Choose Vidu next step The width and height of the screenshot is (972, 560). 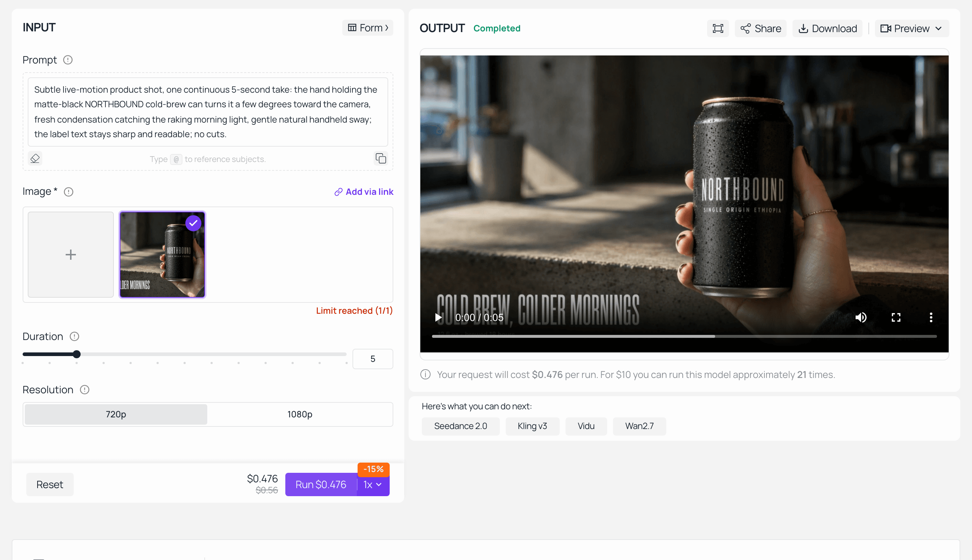pyautogui.click(x=586, y=426)
